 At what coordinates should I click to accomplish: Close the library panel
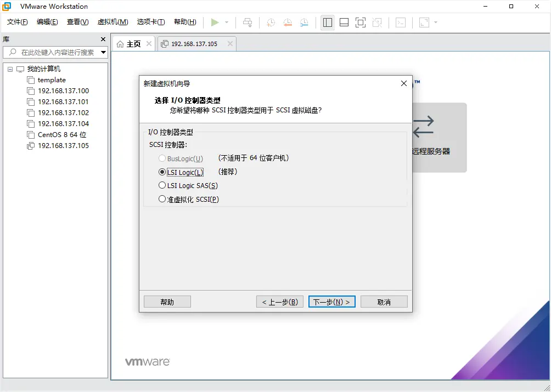(103, 39)
